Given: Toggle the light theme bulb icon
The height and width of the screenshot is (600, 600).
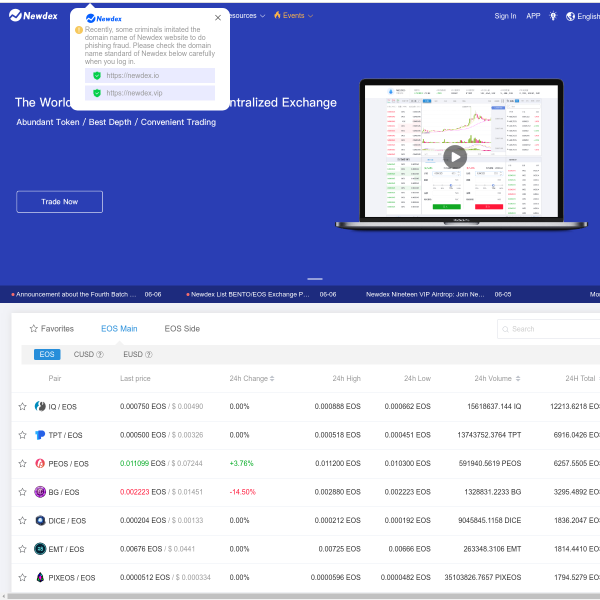Looking at the screenshot, I should [552, 16].
